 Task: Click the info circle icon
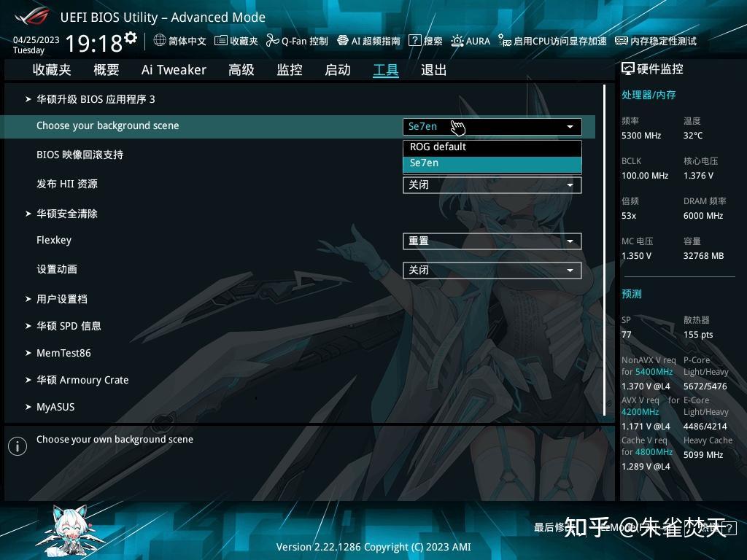[x=18, y=446]
